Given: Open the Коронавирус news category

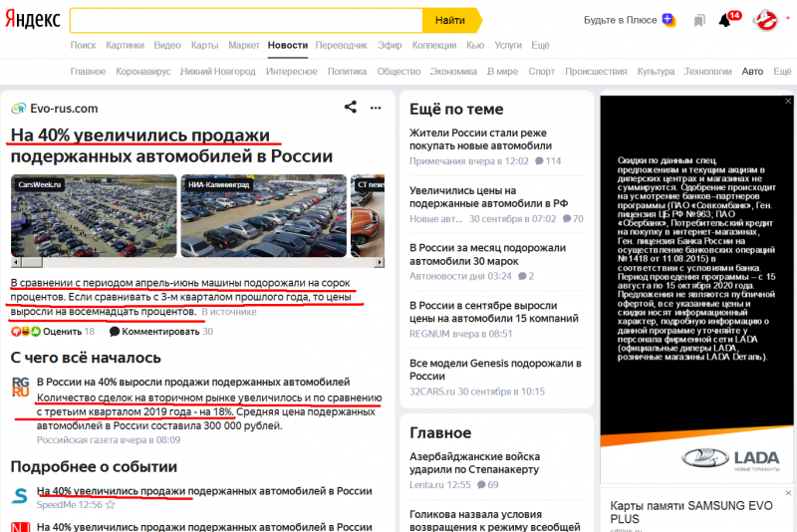Looking at the screenshot, I should click(x=143, y=72).
